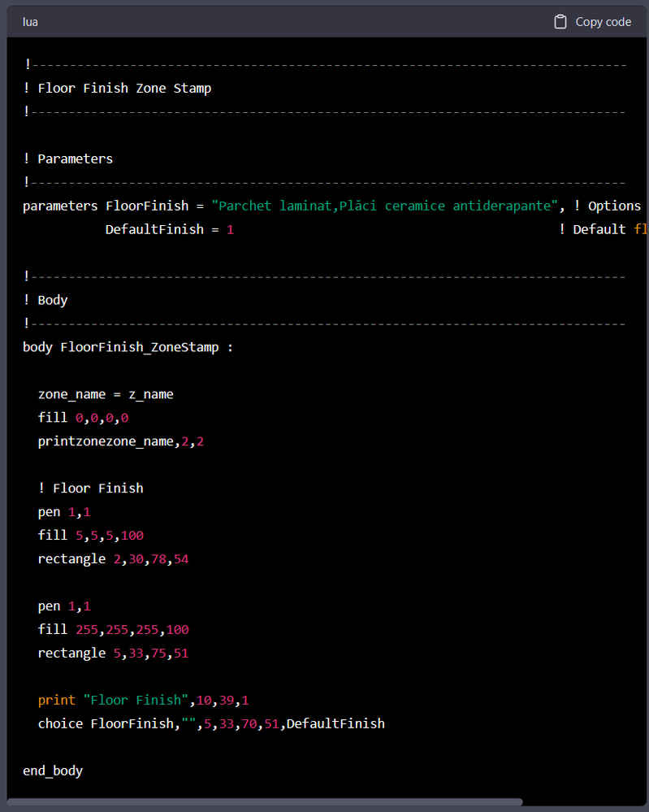Click the "end_body" line
This screenshot has width=649, height=812.
tap(53, 771)
